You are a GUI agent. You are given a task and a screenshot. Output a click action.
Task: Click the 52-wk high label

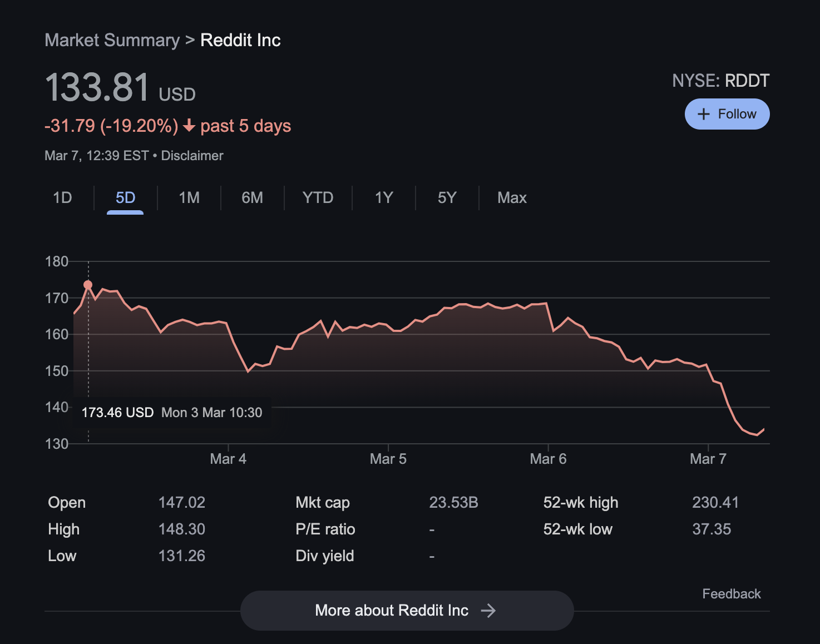tap(581, 503)
